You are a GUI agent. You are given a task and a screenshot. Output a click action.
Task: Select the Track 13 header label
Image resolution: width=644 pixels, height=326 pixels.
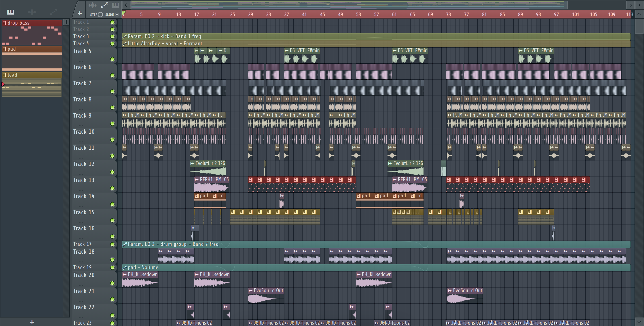pos(84,180)
